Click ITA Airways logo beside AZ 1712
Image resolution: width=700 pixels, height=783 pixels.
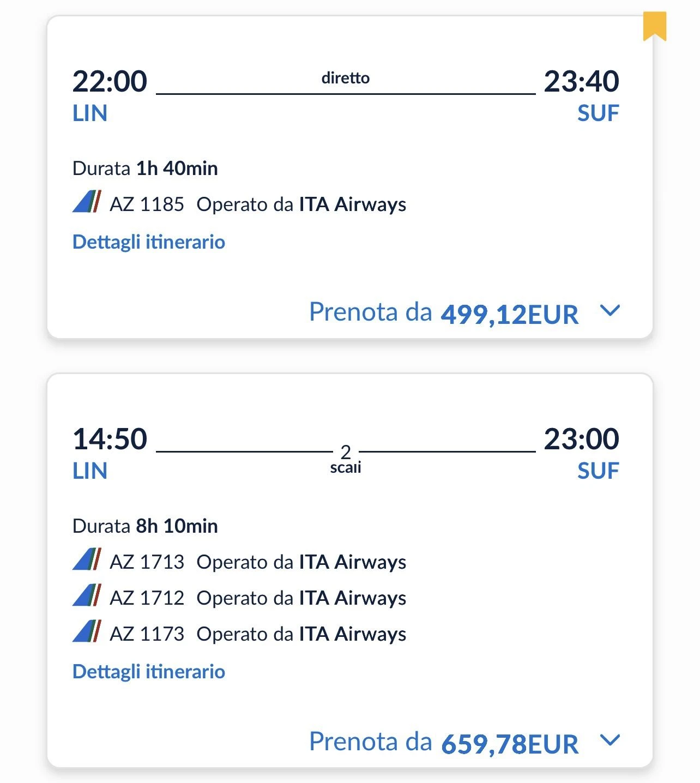point(87,596)
